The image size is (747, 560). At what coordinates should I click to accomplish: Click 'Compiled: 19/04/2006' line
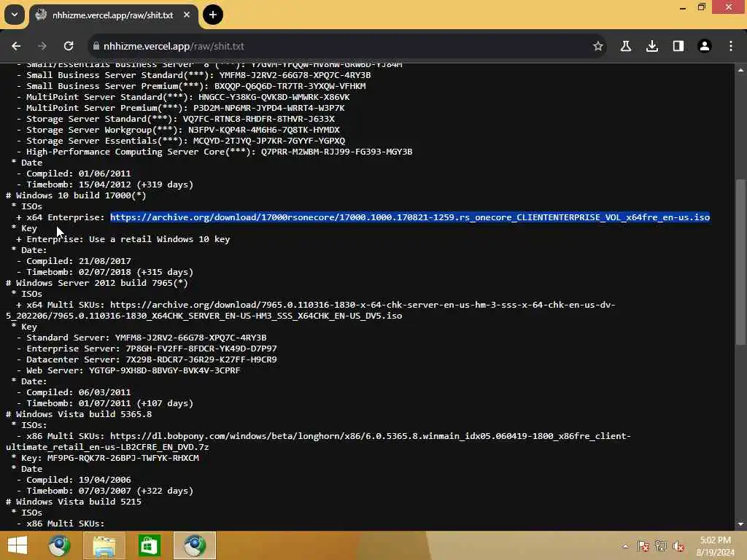pos(74,480)
